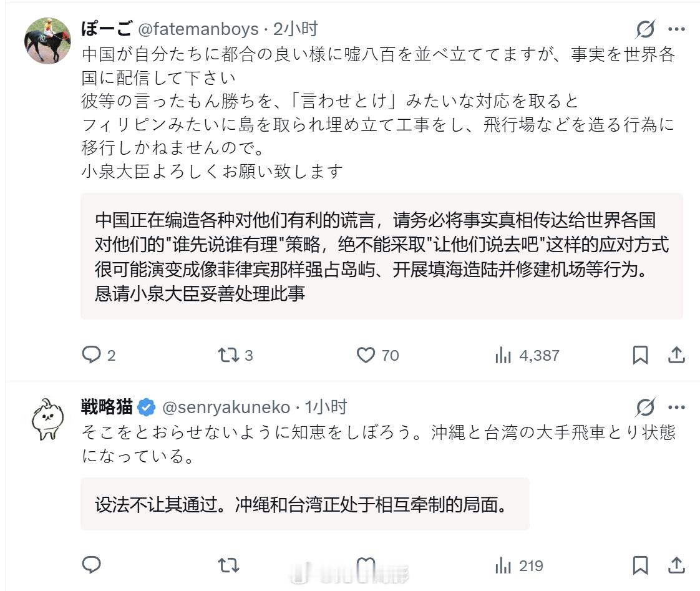
Task: Bookmark ぽーご's tweet
Action: click(640, 355)
